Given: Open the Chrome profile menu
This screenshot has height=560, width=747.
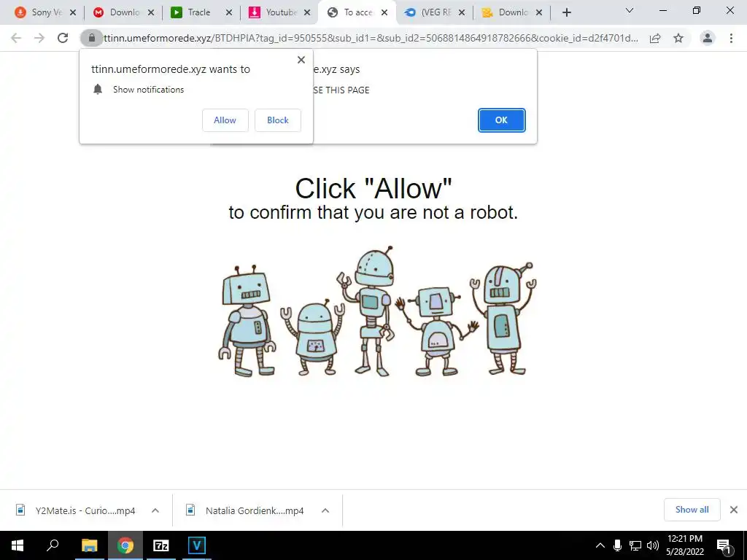Looking at the screenshot, I should click(708, 38).
